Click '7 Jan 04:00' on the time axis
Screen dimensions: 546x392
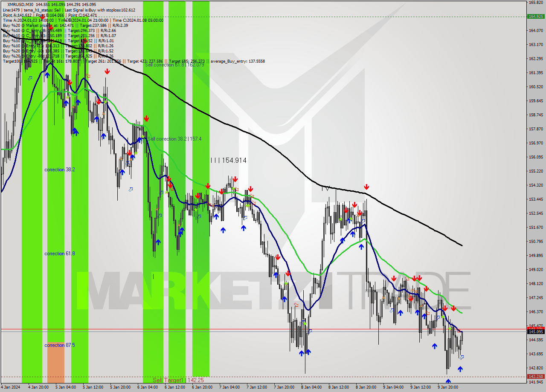(x=229, y=388)
